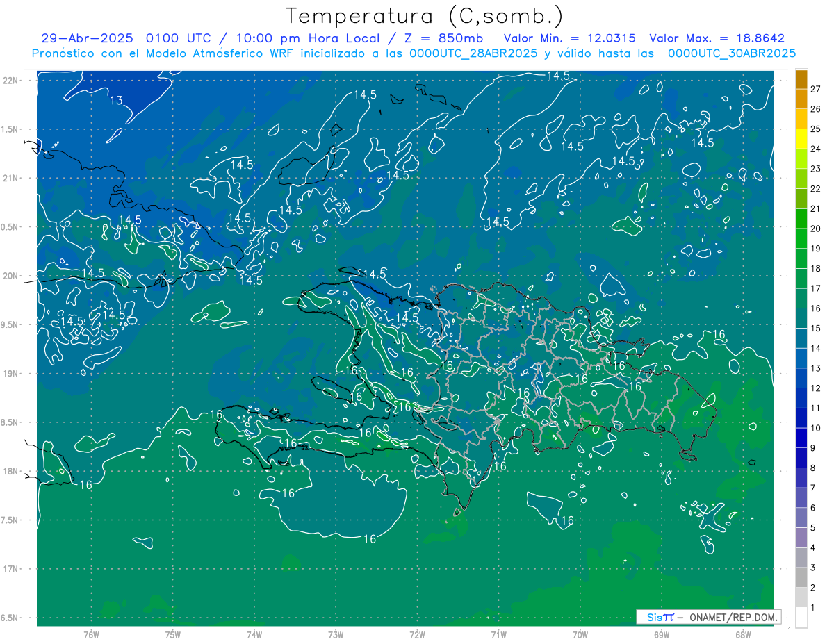Click the "74W" longitude label
The image size is (834, 644).
click(x=254, y=635)
